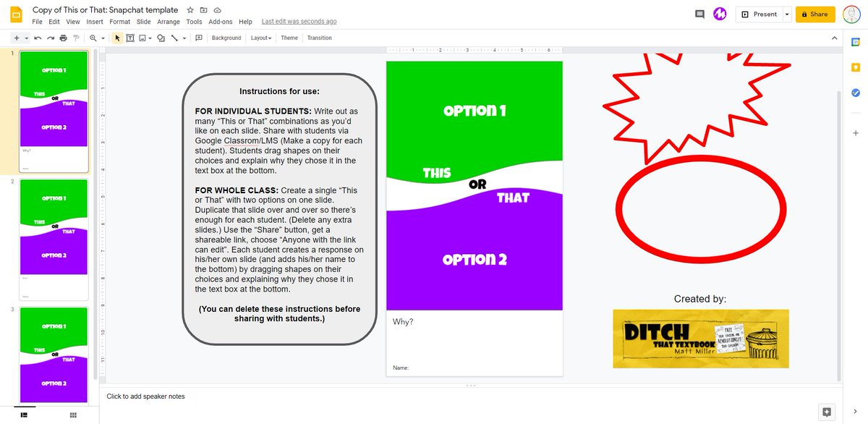
Task: Open the Google account avatar
Action: pyautogui.click(x=851, y=14)
